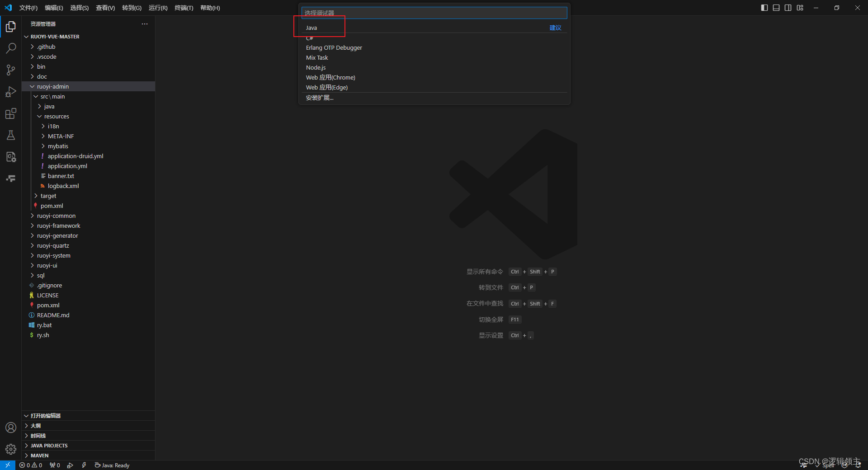Choose Web 应用(Chrome) debugger
The width and height of the screenshot is (868, 470).
434,77
